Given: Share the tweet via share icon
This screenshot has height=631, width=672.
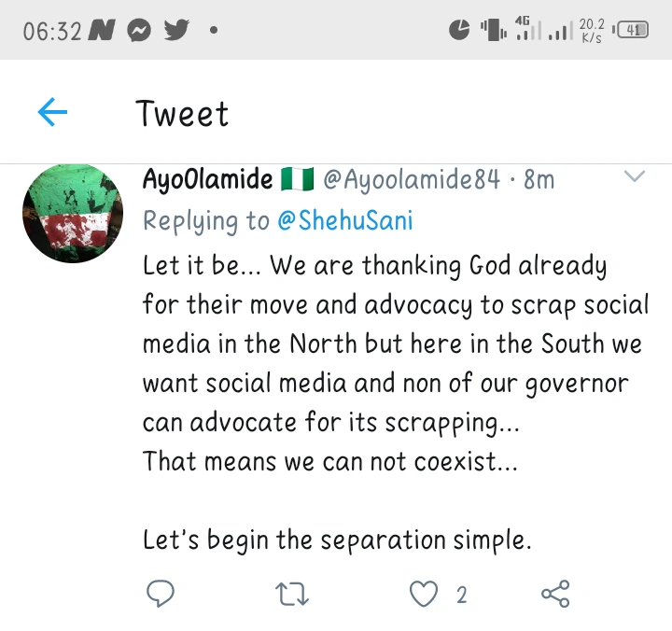Looking at the screenshot, I should (x=555, y=594).
